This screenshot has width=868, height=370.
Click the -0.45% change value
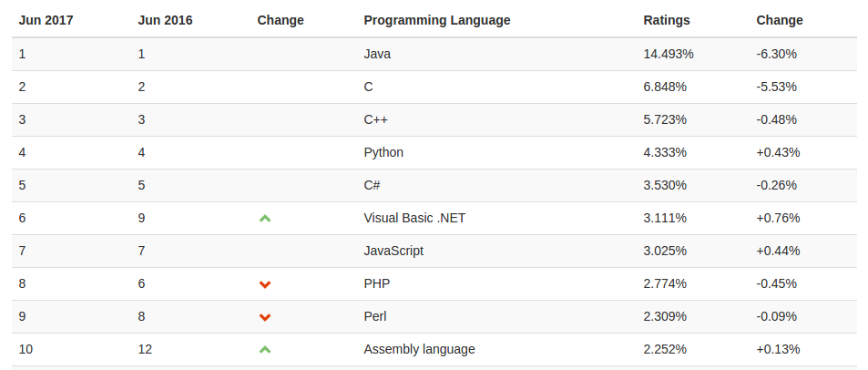click(777, 283)
